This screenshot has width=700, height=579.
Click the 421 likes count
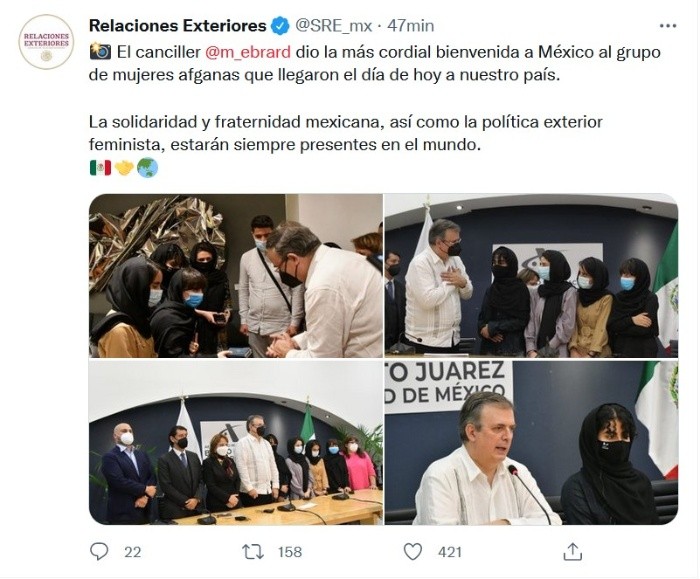pyautogui.click(x=450, y=552)
